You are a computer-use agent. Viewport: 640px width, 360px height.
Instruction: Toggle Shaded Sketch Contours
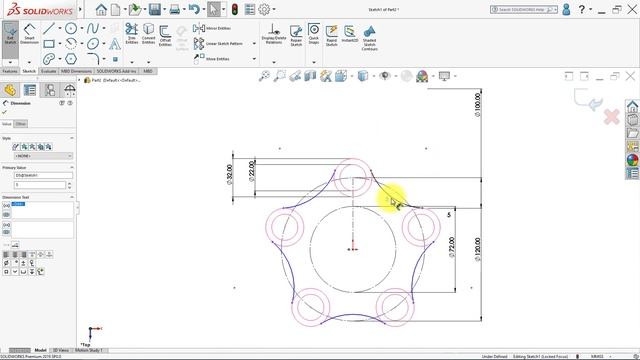(x=369, y=38)
